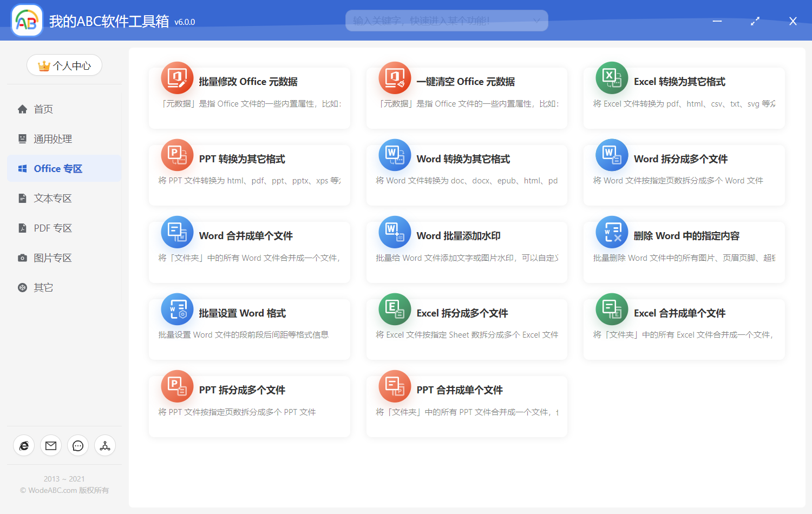Click the feedback chat bubble icon
This screenshot has height=514, width=812.
click(78, 445)
